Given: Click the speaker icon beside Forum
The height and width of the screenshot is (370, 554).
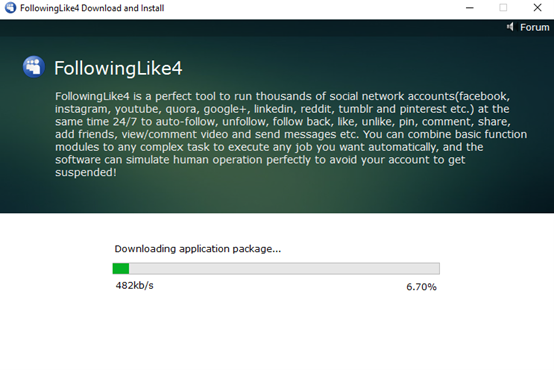Looking at the screenshot, I should click(x=510, y=27).
